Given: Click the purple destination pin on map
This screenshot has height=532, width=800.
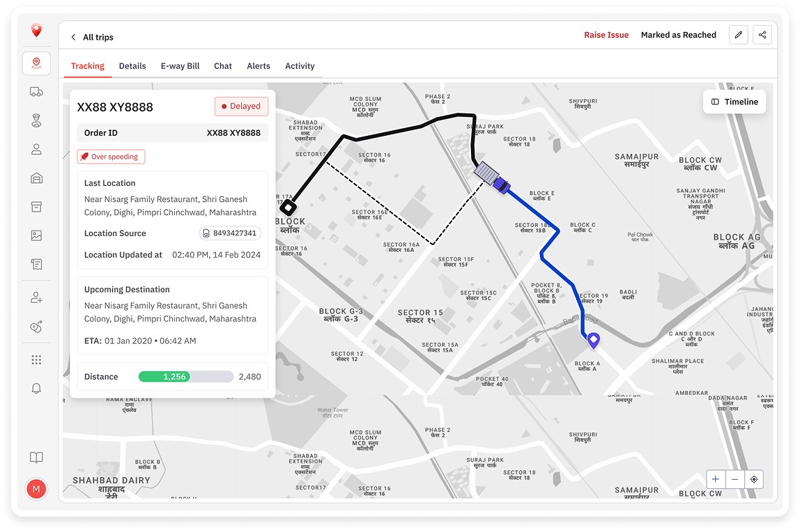Looking at the screenshot, I should point(593,340).
